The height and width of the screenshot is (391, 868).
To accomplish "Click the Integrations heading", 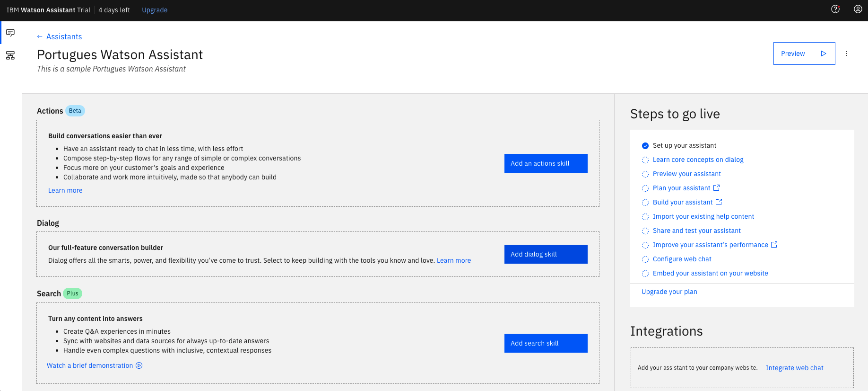I will click(666, 331).
